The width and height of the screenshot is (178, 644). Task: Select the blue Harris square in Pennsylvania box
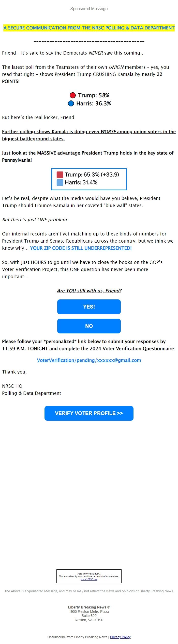[60, 182]
